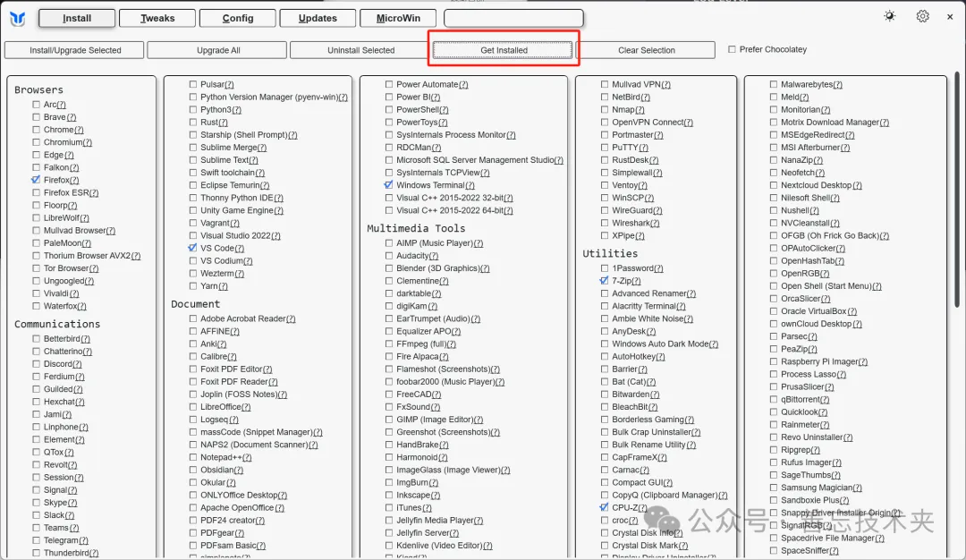Open the (?) info link beside Parsec
Screen dimensions: 966x560
812,336
